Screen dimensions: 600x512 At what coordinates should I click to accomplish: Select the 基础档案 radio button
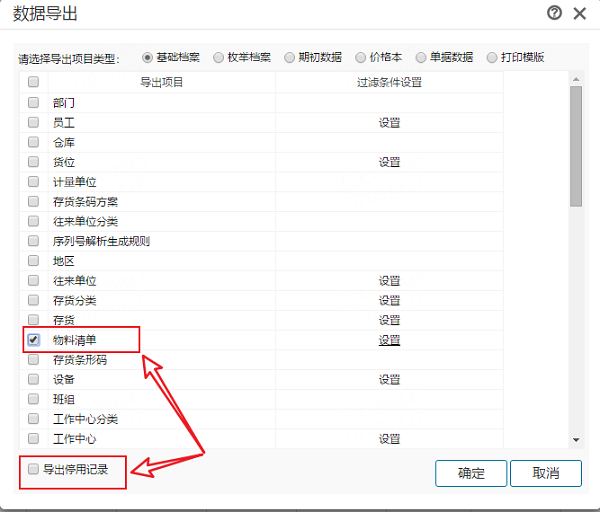click(x=147, y=57)
